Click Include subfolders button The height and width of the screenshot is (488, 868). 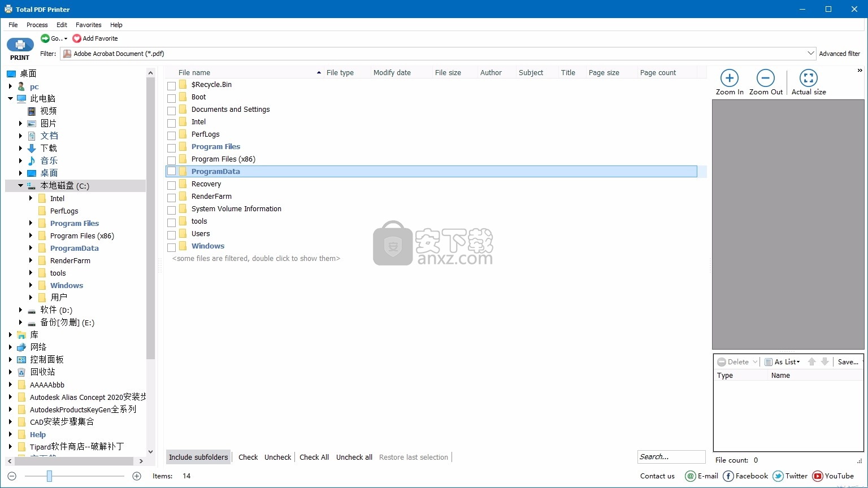pyautogui.click(x=198, y=457)
